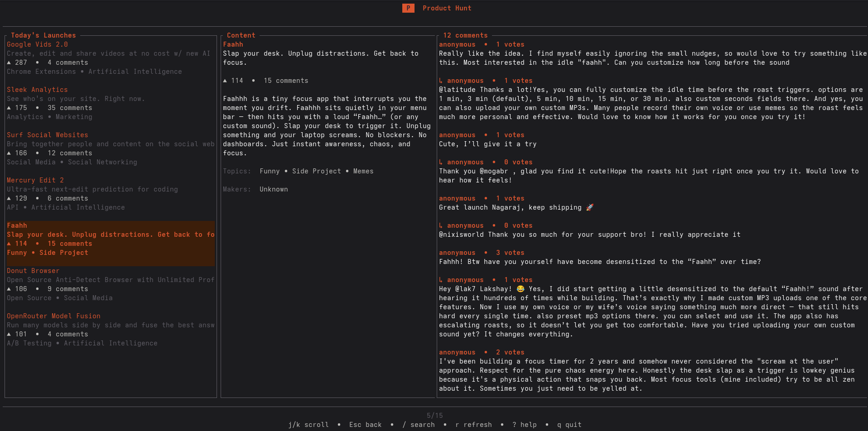This screenshot has width=868, height=431.
Task: Select the Google Vids 2.0 launch
Action: [x=37, y=44]
